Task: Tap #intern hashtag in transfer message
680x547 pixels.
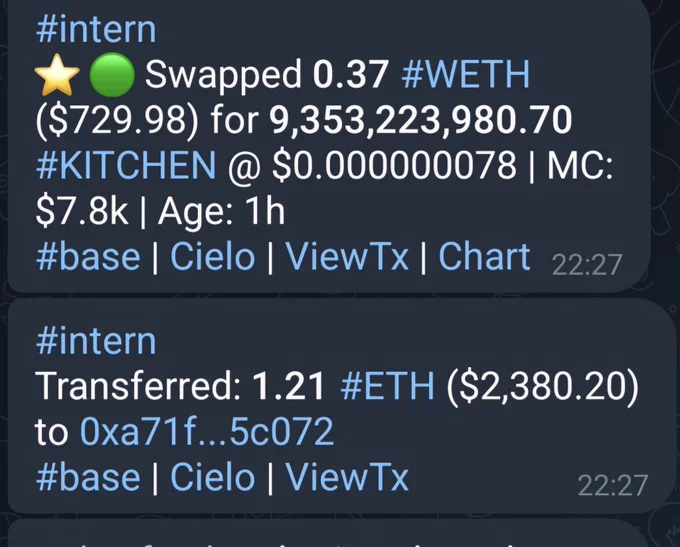Action: (96, 341)
